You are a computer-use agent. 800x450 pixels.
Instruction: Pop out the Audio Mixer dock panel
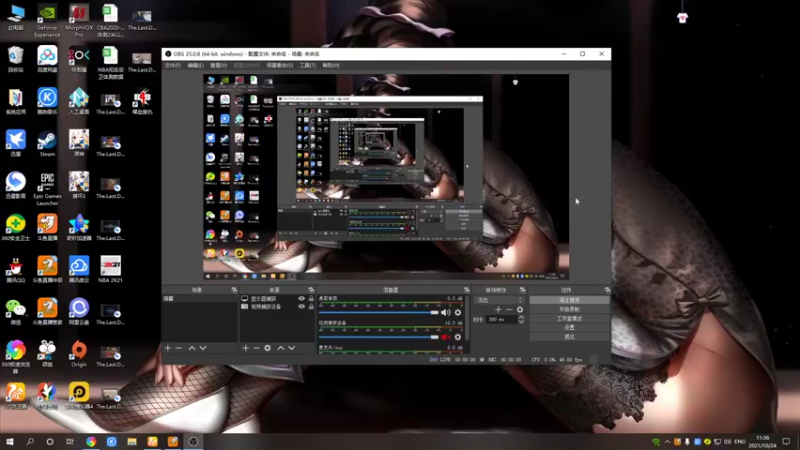point(466,290)
